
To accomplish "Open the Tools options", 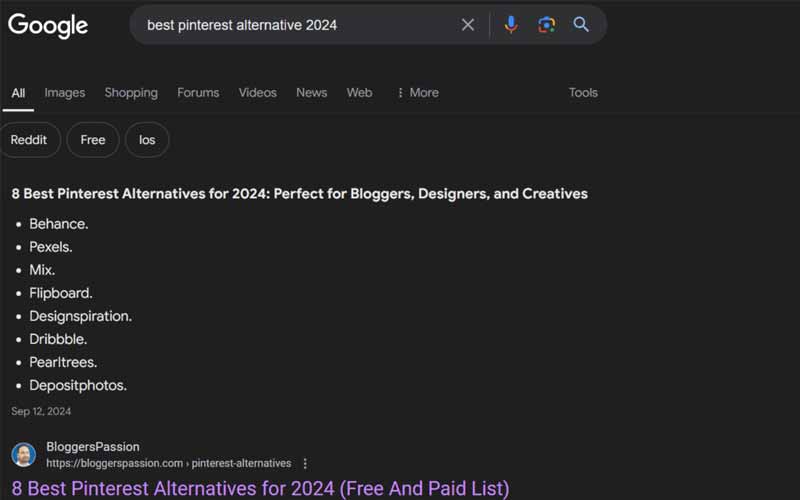I will [x=583, y=93].
